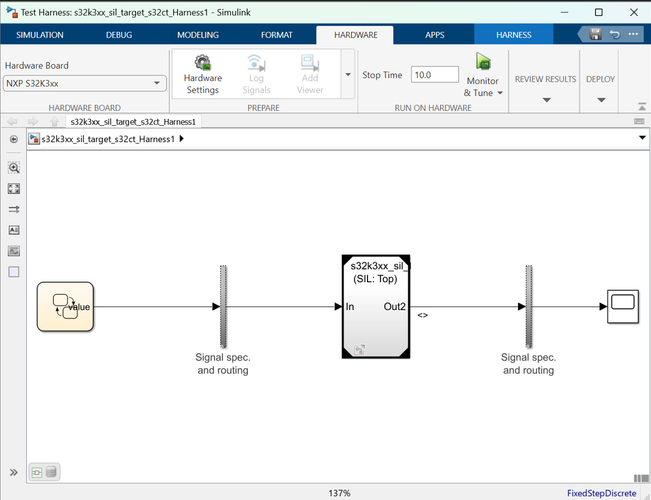Screen dimensions: 651x500
Task: Click the save icon in quick access bar
Action: [595, 34]
